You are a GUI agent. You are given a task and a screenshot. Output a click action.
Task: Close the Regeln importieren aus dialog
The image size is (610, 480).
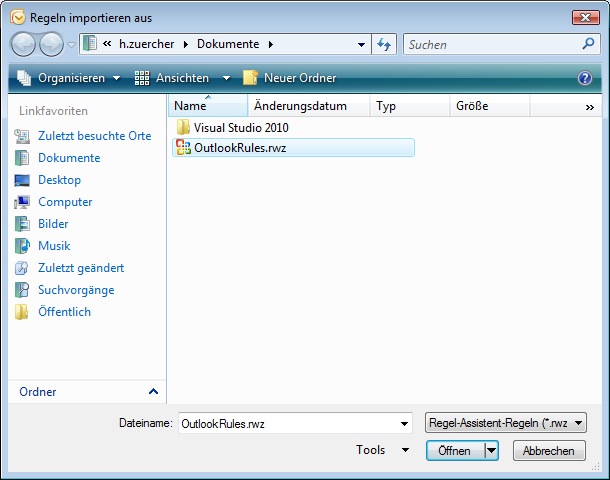[x=585, y=18]
